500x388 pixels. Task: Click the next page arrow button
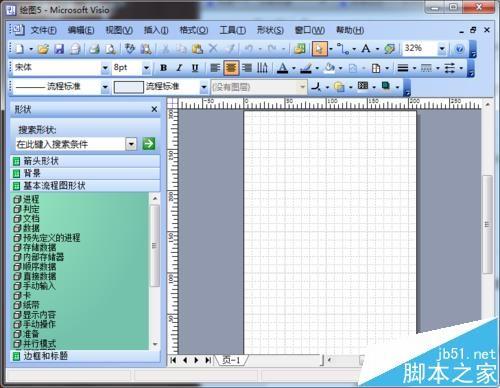coord(196,360)
